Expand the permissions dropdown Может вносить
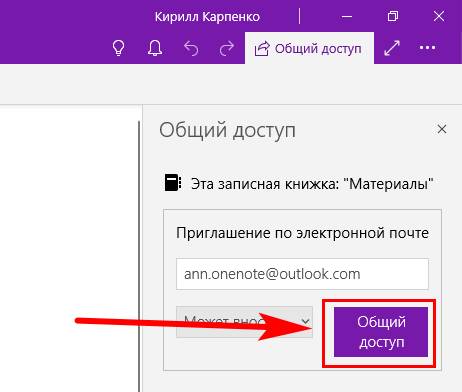Image resolution: width=462 pixels, height=392 pixels. pos(244,322)
